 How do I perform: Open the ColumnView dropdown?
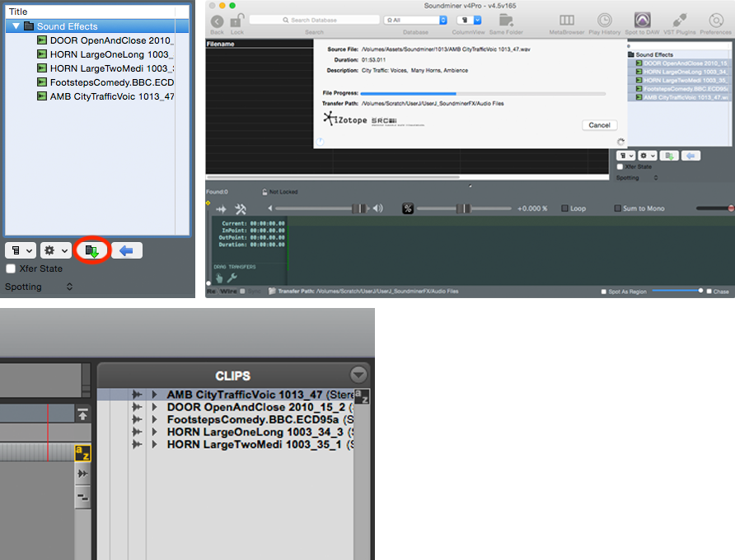pyautogui.click(x=469, y=20)
